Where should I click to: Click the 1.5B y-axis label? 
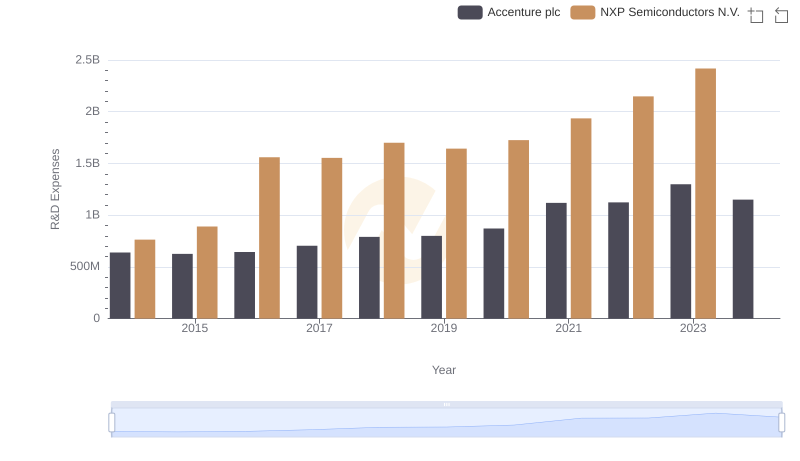[x=88, y=163]
